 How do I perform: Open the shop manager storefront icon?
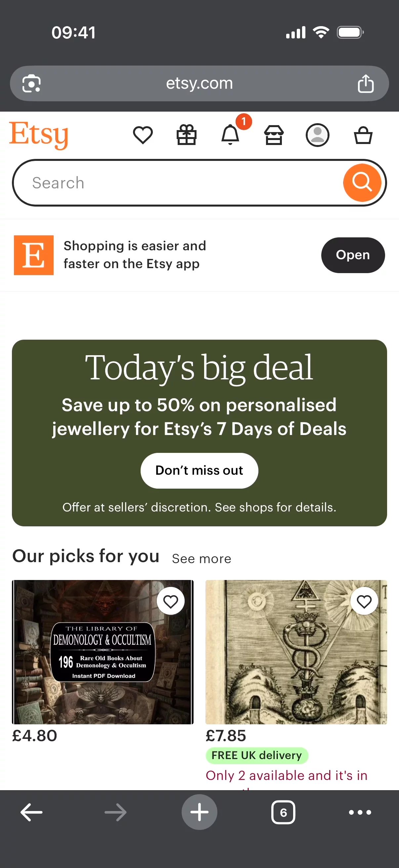point(274,135)
